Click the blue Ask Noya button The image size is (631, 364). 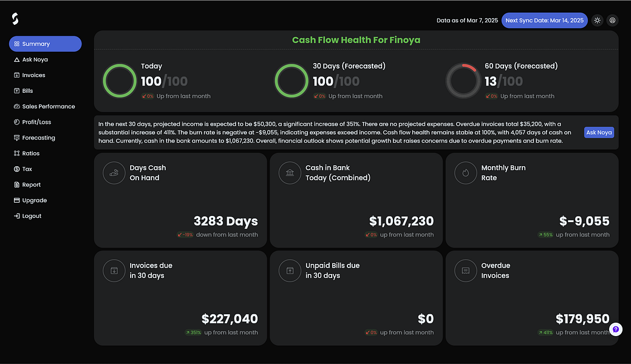click(x=599, y=132)
